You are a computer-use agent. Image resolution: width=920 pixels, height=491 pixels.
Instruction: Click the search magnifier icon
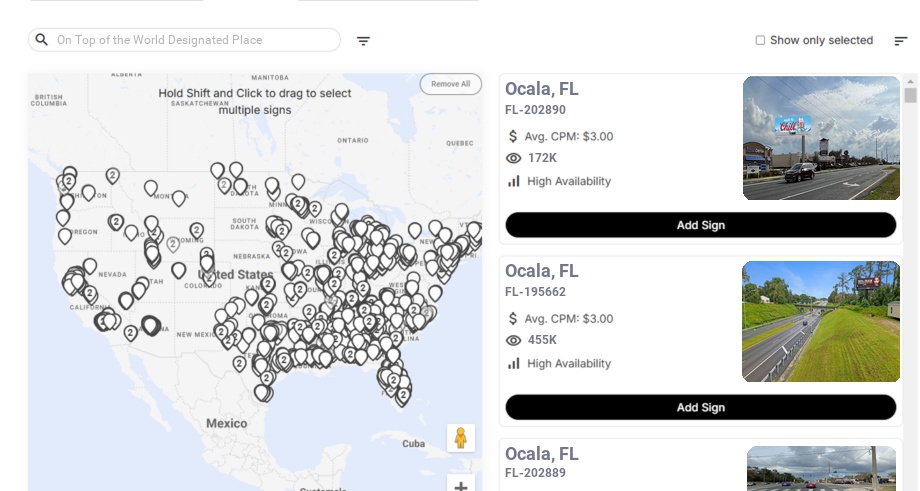(x=42, y=40)
